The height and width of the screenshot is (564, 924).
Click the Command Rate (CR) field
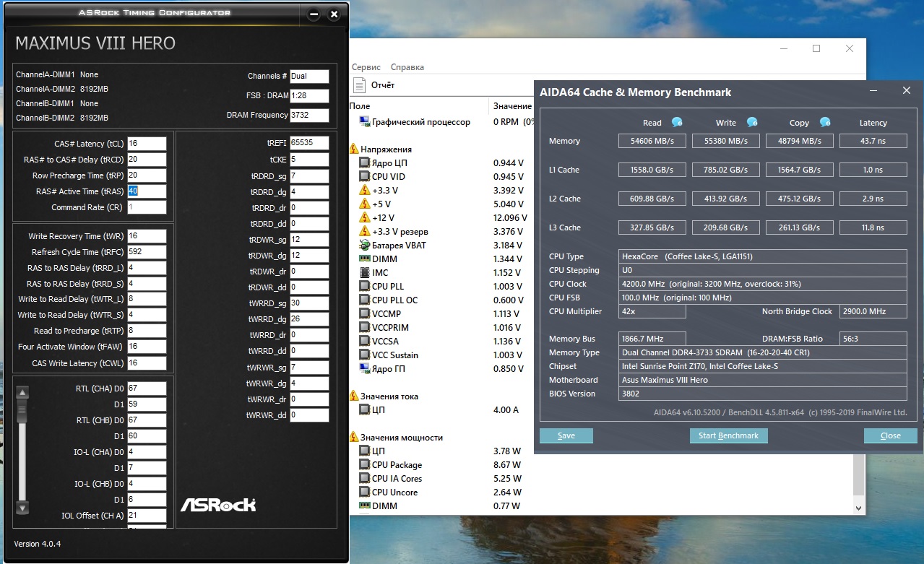pos(147,207)
